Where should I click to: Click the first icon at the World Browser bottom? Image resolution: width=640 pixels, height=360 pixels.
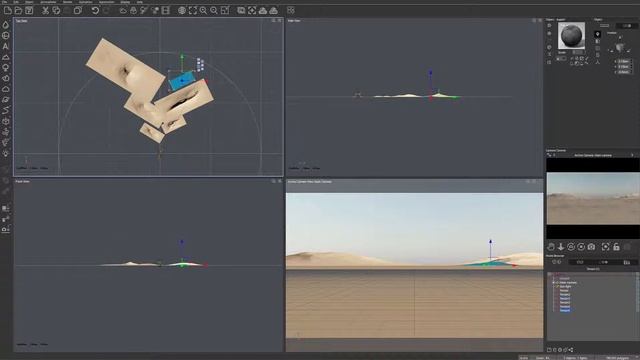tap(549, 350)
